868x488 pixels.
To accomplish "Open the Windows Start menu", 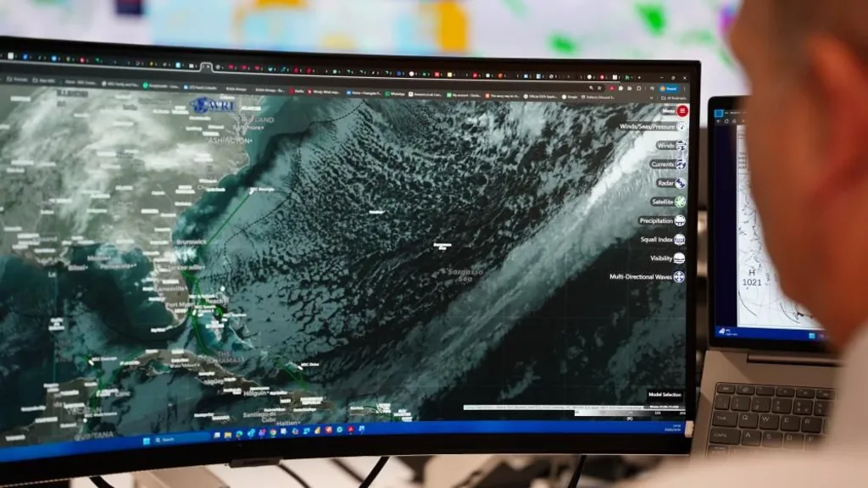I will pos(146,439).
